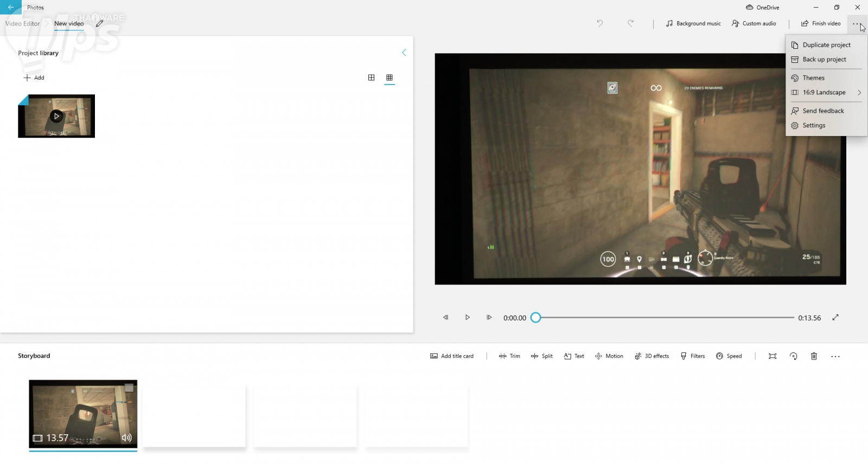The width and height of the screenshot is (868, 470).
Task: Select the 13.57 clip on storyboard
Action: (83, 414)
